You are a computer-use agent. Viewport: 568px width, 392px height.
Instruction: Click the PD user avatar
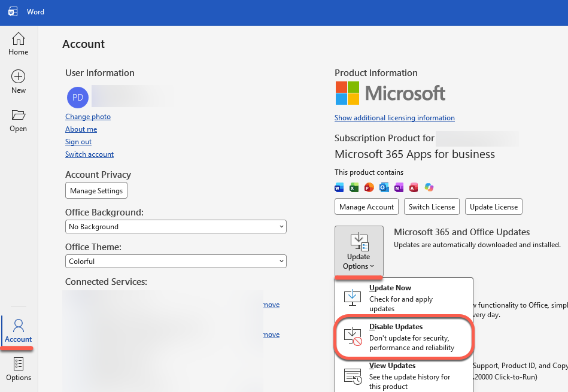(78, 98)
